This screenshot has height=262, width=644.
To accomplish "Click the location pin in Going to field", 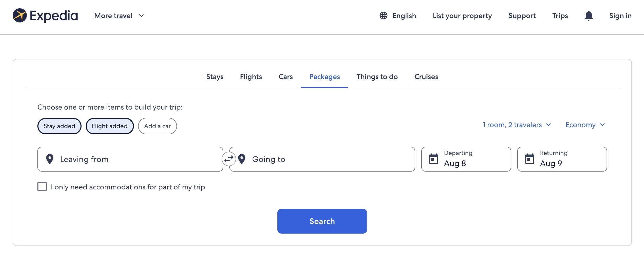I will [x=242, y=159].
